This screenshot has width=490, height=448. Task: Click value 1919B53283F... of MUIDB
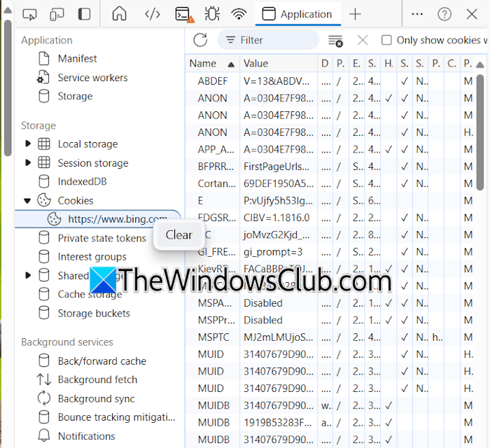click(278, 422)
